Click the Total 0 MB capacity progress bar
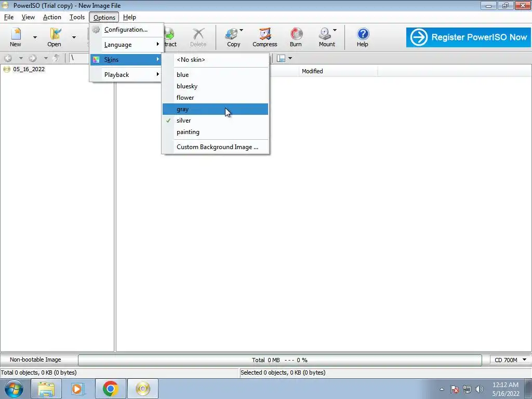 (x=280, y=360)
